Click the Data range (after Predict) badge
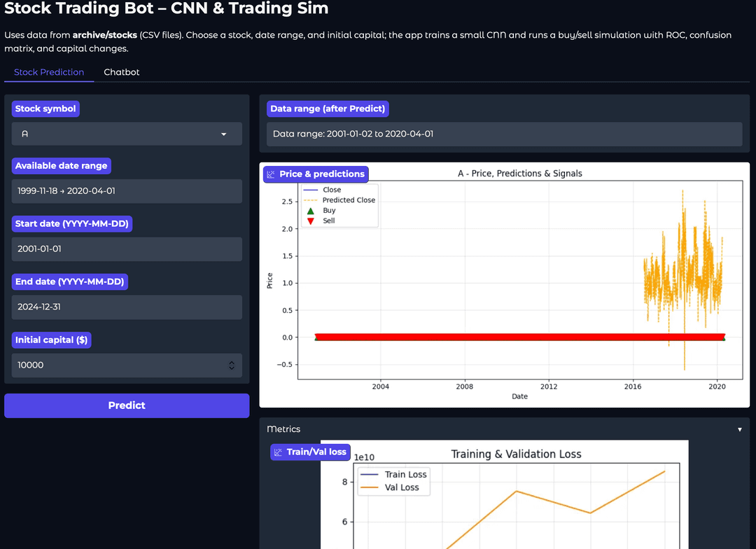The width and height of the screenshot is (756, 549). (x=328, y=109)
